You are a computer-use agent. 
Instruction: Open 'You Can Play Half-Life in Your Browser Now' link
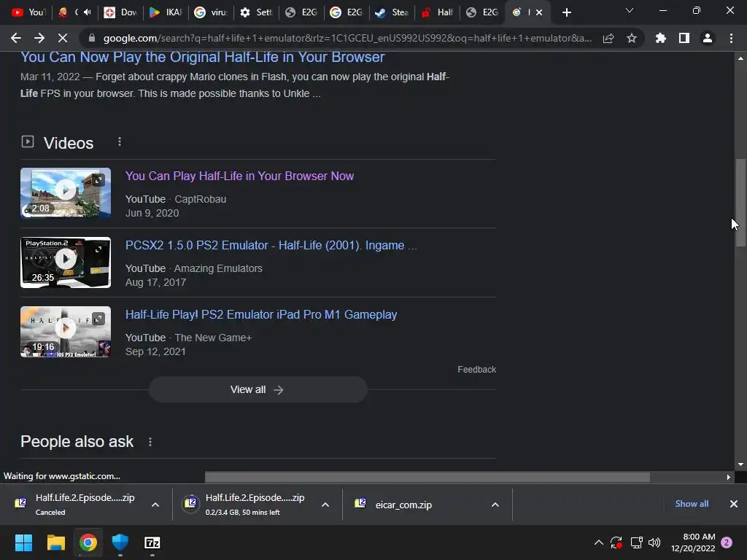coord(239,176)
